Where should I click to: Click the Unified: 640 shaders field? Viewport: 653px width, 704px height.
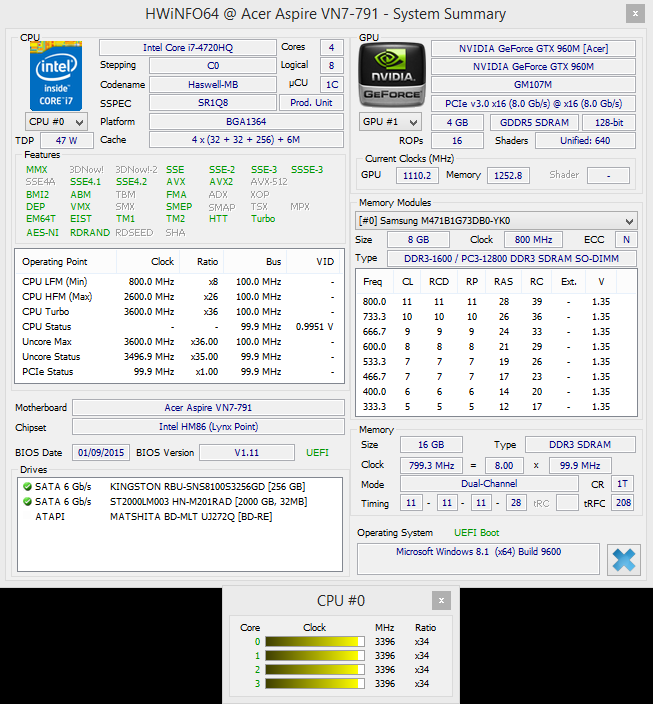[585, 141]
